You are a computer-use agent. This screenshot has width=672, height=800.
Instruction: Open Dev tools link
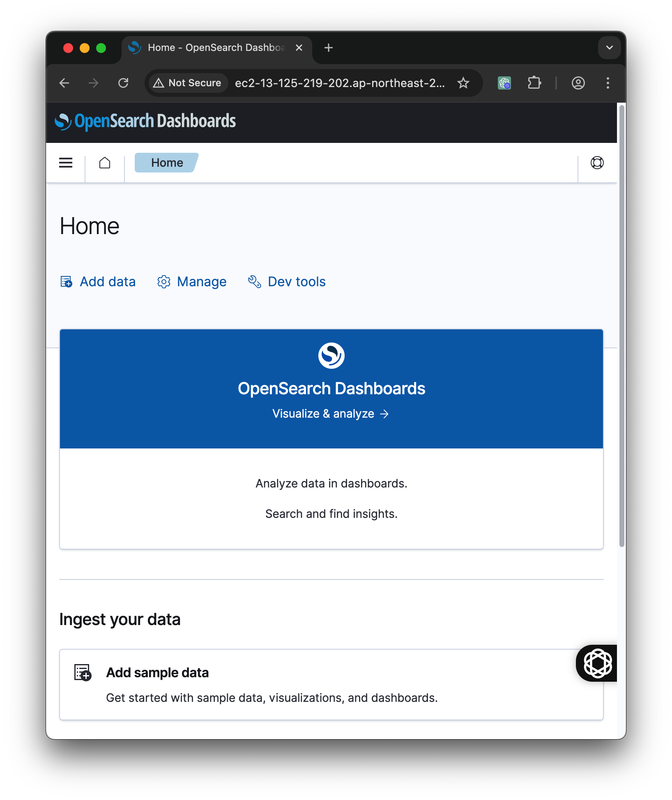tap(287, 282)
